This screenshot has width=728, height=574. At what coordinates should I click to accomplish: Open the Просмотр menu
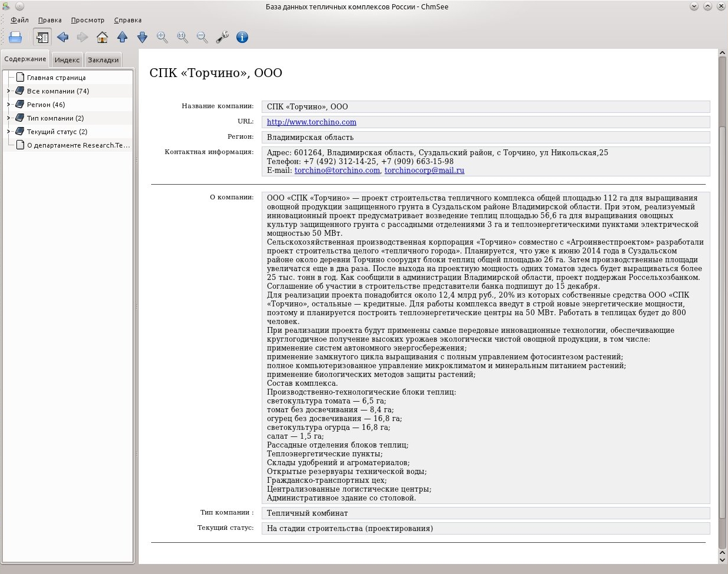click(x=88, y=20)
